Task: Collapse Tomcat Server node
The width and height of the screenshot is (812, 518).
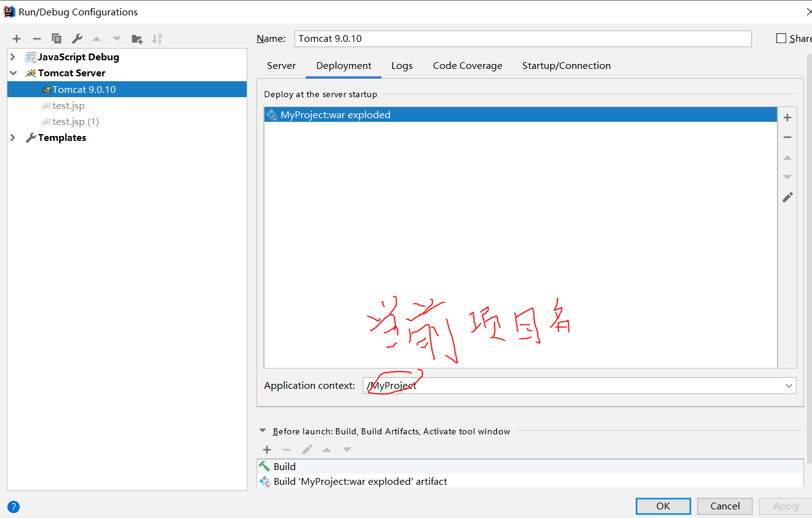Action: coord(13,73)
